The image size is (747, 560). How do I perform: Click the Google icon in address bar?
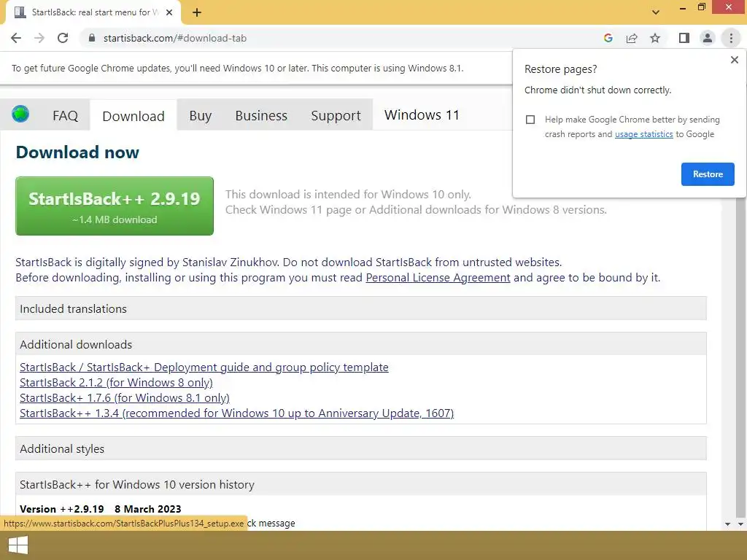(608, 38)
